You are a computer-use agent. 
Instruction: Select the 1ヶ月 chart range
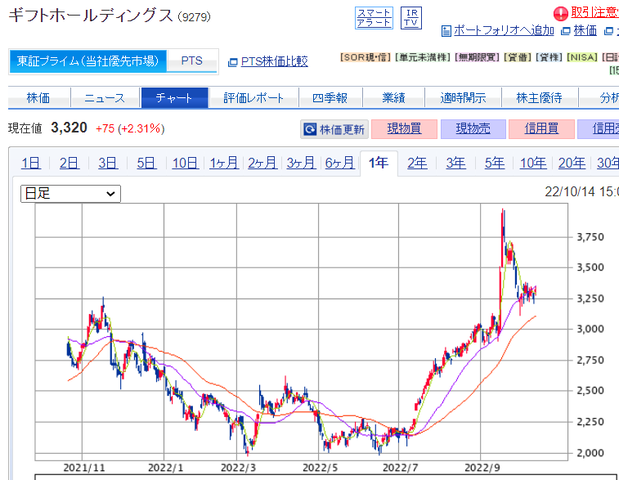pyautogui.click(x=224, y=163)
